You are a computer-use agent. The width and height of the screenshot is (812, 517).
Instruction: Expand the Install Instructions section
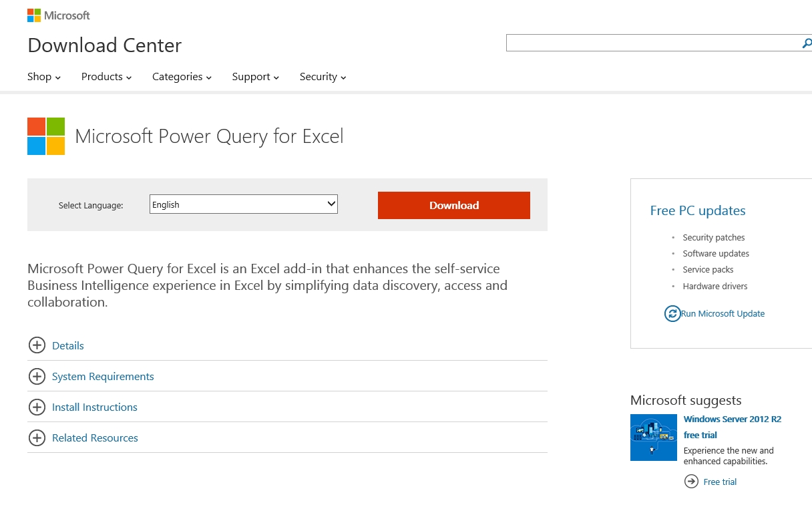(95, 407)
